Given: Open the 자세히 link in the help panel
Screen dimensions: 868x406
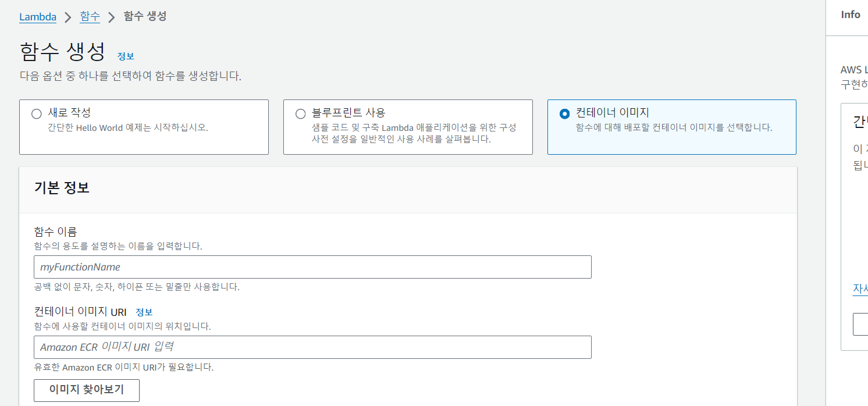Looking at the screenshot, I should (860, 289).
